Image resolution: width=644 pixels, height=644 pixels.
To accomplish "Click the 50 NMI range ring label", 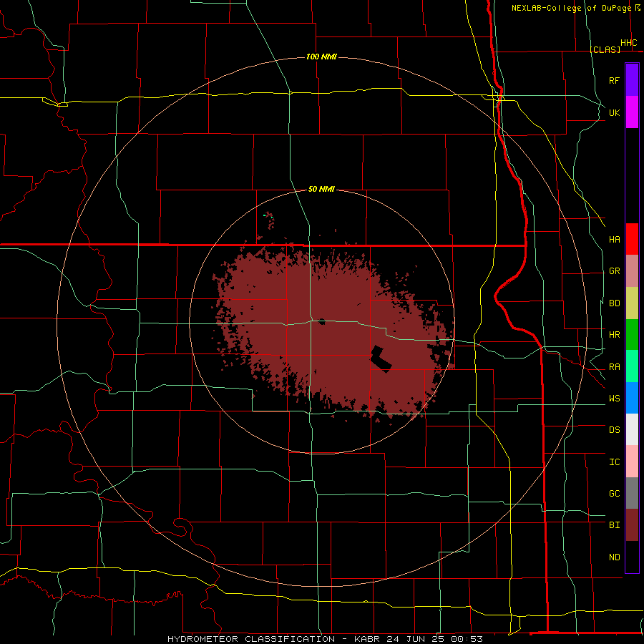I will [x=321, y=189].
